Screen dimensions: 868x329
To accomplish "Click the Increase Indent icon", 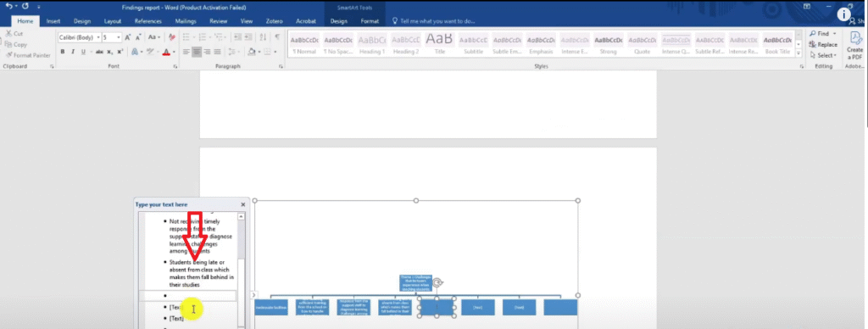I will pos(248,37).
